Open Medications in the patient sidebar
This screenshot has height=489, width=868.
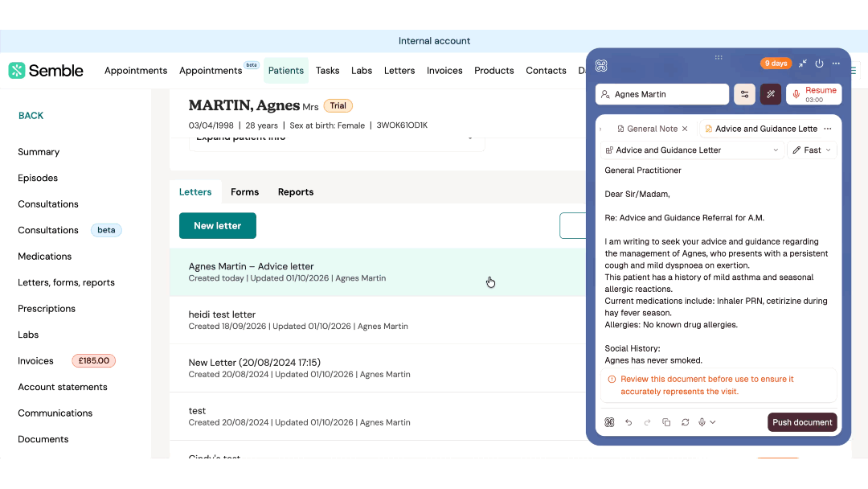pos(45,257)
